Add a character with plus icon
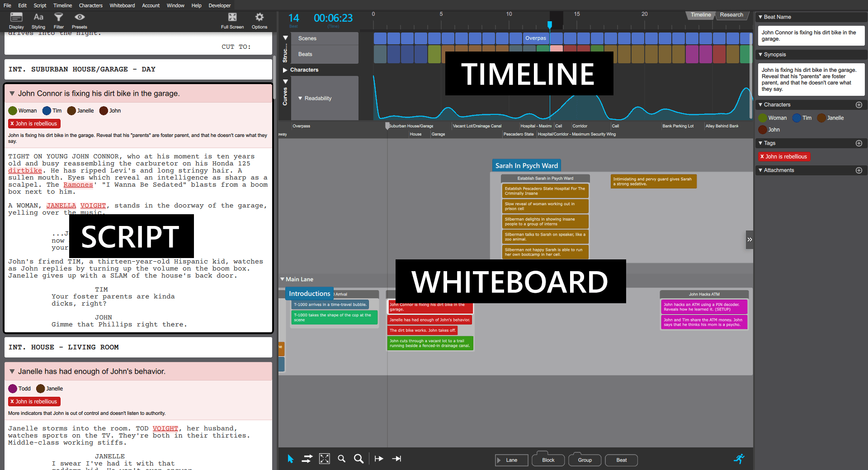868x470 pixels. tap(859, 105)
